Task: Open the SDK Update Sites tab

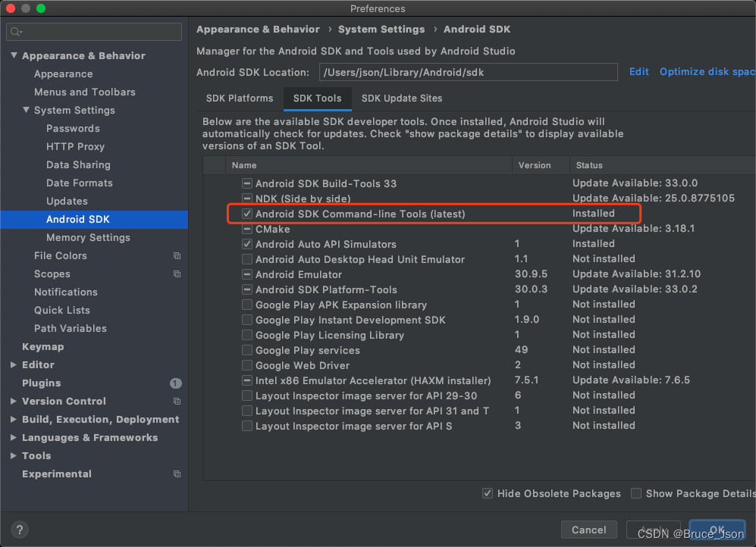Action: point(402,98)
